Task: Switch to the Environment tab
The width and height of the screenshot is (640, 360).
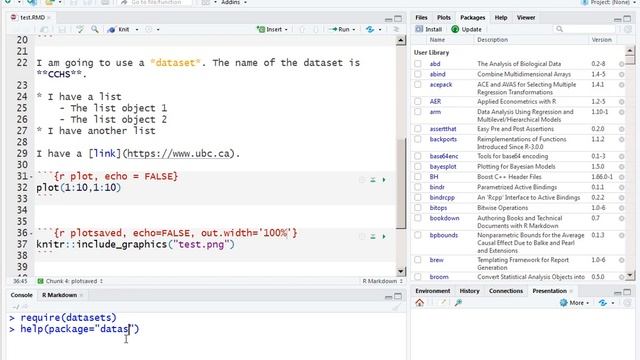Action: coord(433,291)
